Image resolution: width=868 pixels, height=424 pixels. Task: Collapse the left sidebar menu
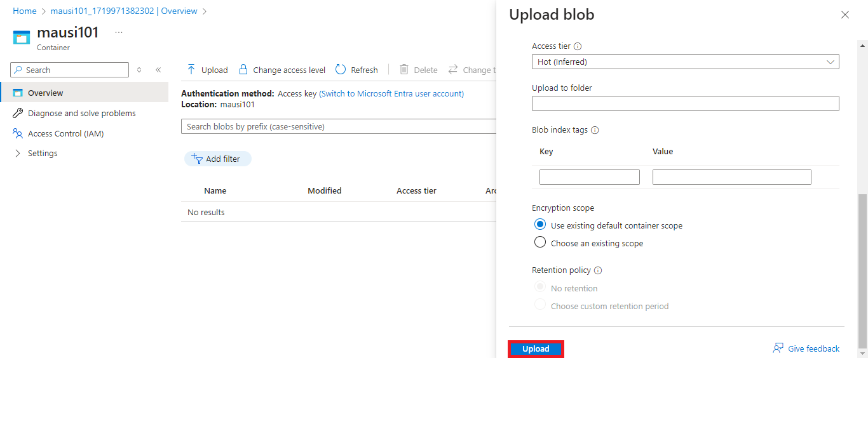158,70
